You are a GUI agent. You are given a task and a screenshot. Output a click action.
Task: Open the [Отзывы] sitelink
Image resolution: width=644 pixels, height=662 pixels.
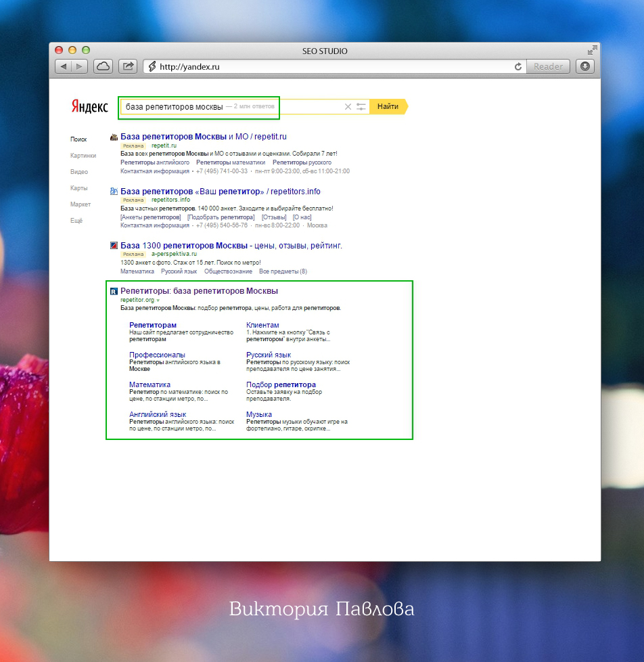pyautogui.click(x=274, y=217)
